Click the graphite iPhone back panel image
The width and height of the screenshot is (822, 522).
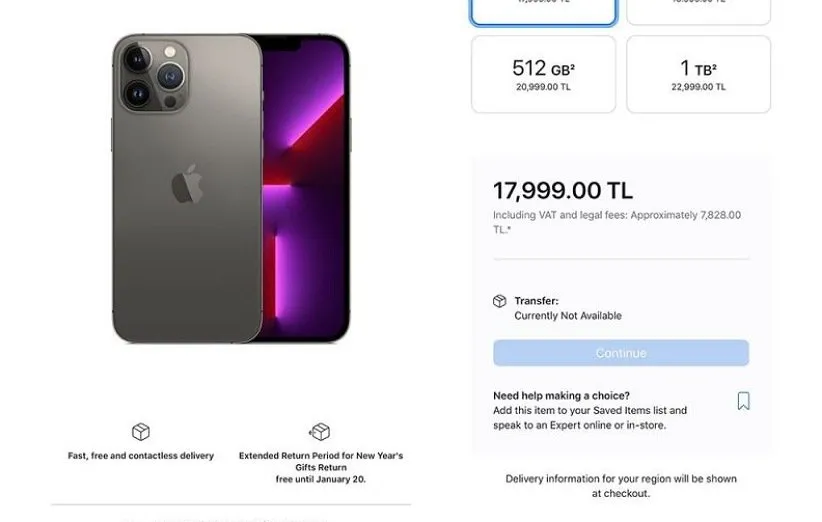coord(187,189)
